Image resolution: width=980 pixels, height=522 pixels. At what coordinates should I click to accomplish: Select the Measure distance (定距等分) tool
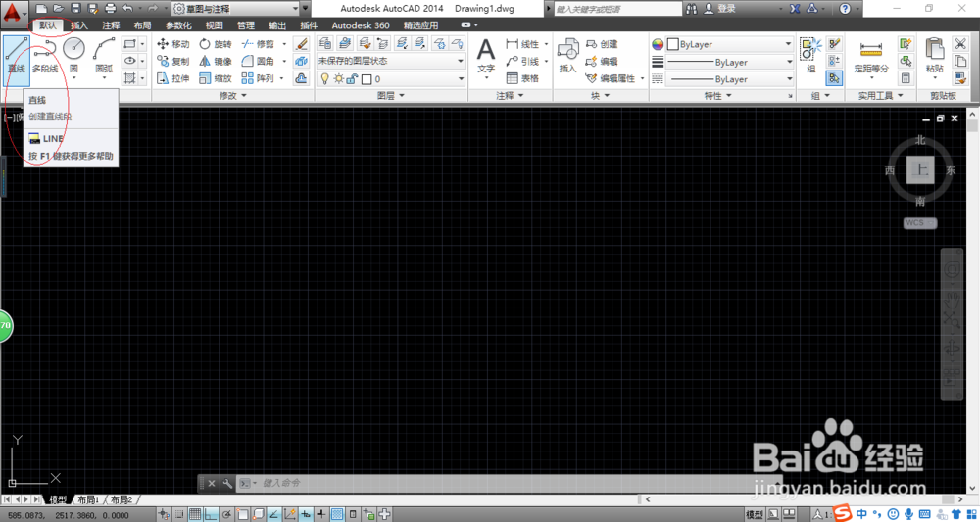click(871, 58)
